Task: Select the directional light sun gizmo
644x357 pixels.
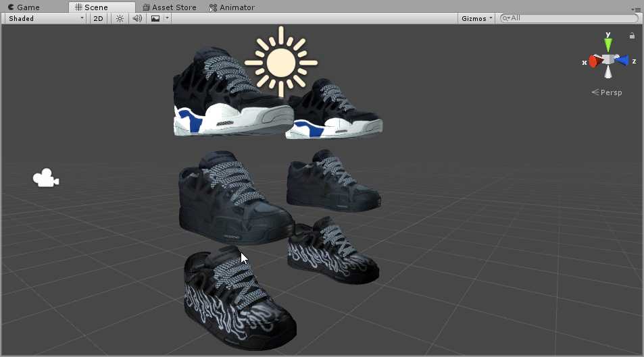Action: [280, 62]
